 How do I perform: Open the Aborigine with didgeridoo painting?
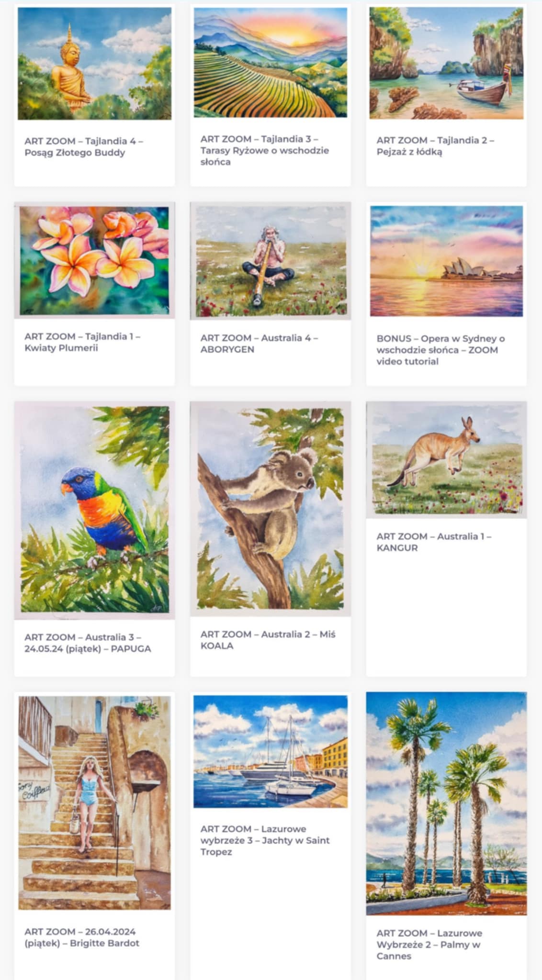click(271, 261)
